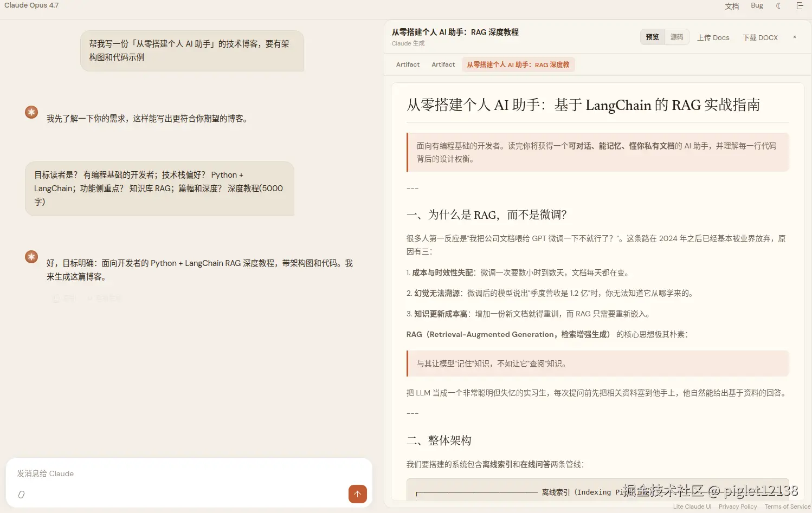Open the Artifact tab directly under 'Claude 生成'

tap(408, 64)
